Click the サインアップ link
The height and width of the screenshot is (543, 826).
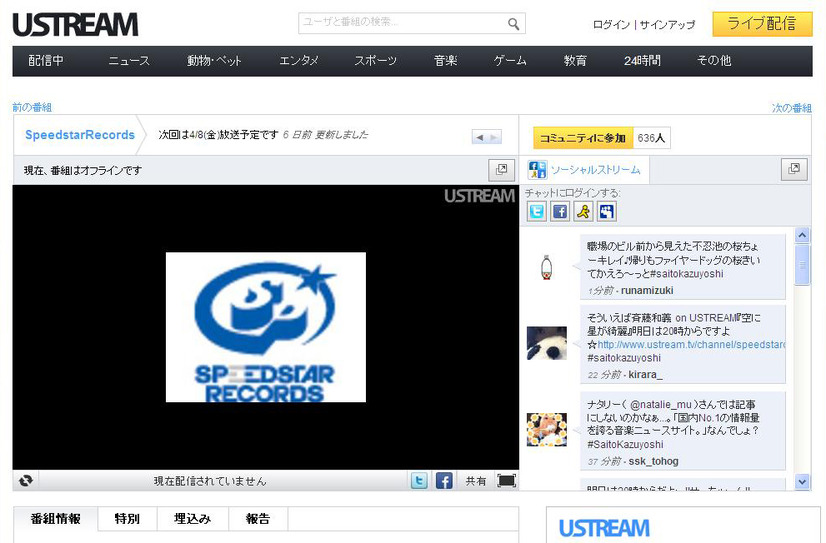667,25
